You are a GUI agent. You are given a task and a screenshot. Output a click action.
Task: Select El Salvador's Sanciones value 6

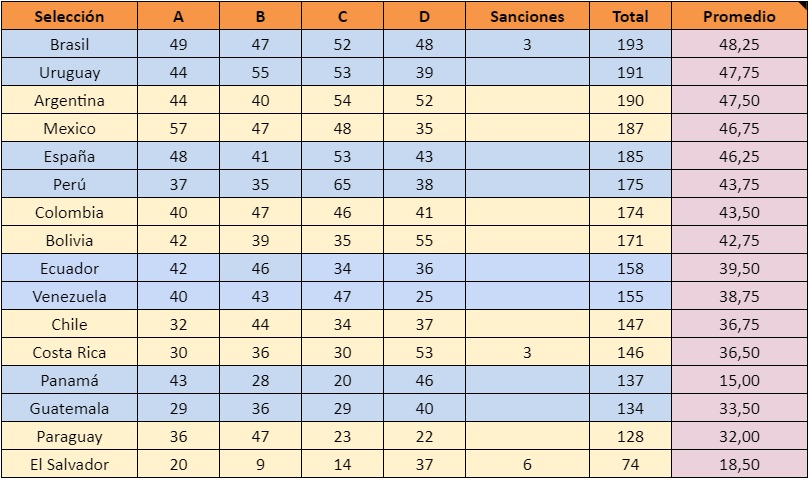pyautogui.click(x=527, y=465)
